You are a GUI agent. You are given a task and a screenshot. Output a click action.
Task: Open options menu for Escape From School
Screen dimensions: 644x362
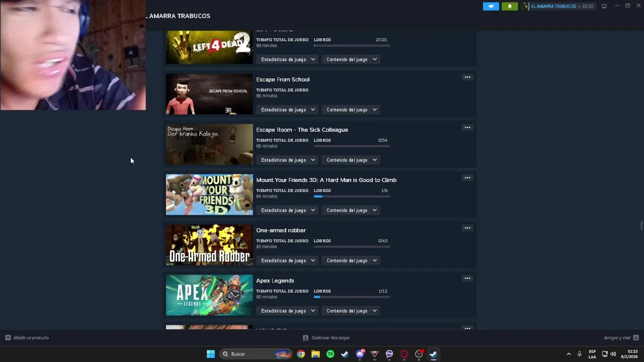point(467,77)
